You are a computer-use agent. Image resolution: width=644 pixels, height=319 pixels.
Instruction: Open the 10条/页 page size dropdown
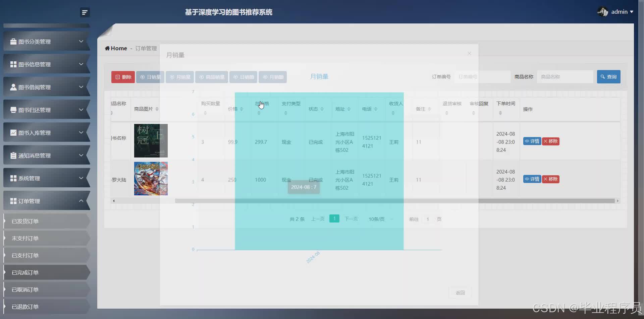click(381, 219)
